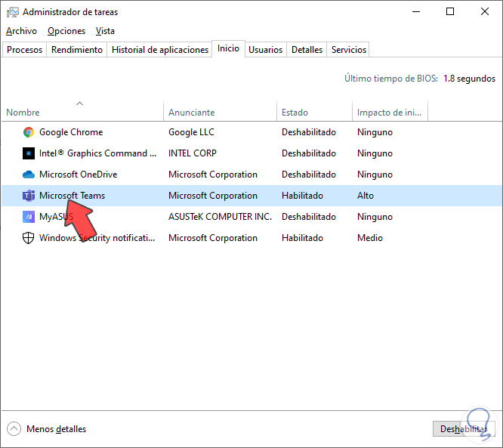Click the Medio impact value
Image resolution: width=503 pixels, height=448 pixels.
[370, 238]
